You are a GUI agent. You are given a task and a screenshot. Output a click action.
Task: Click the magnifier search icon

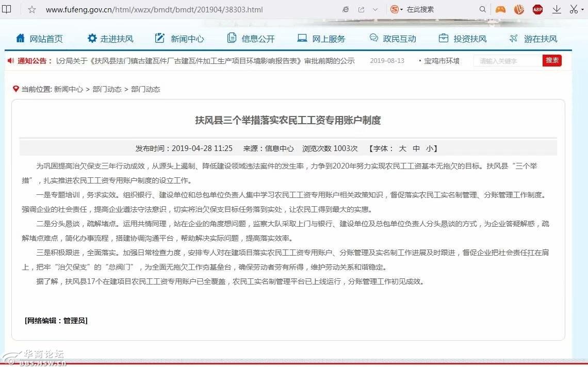pyautogui.click(x=483, y=9)
